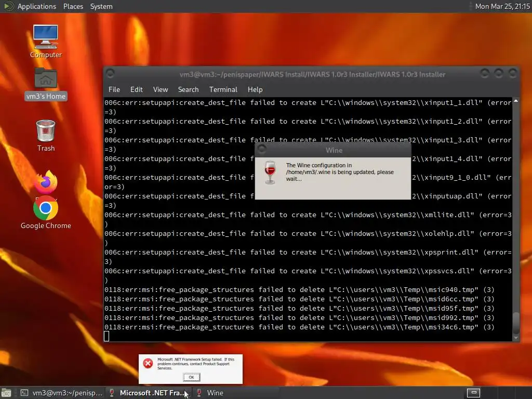Click the terminal line mentioning msi34c6.tmp
The height and width of the screenshot is (399, 532).
299,327
